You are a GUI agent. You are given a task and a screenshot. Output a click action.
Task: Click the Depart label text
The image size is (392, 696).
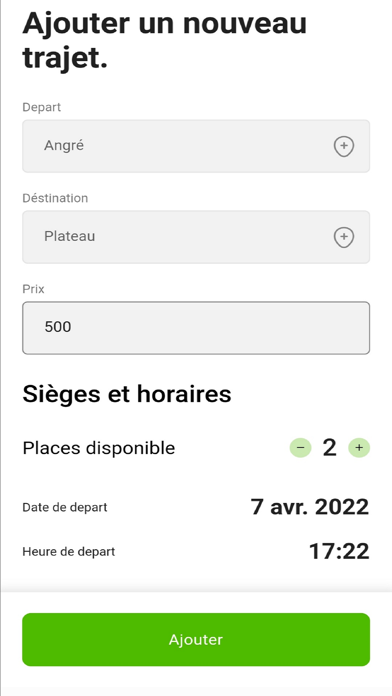click(x=42, y=107)
